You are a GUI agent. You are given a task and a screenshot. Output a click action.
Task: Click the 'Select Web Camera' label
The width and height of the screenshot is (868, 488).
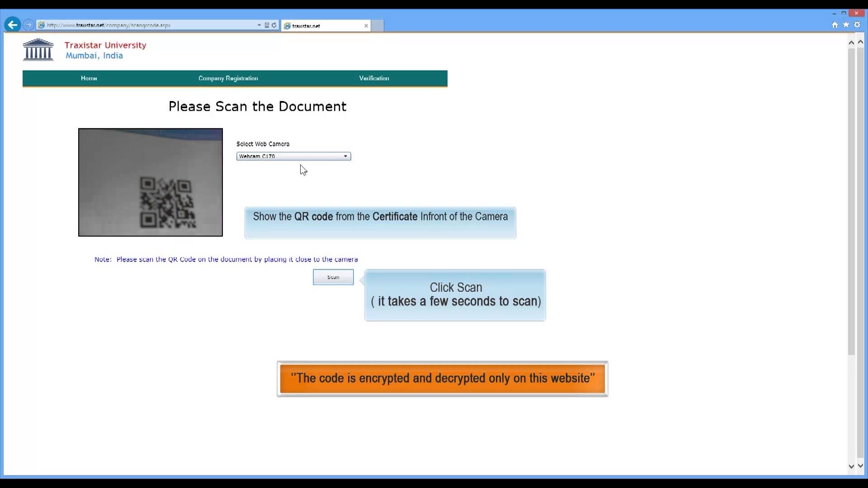point(263,144)
